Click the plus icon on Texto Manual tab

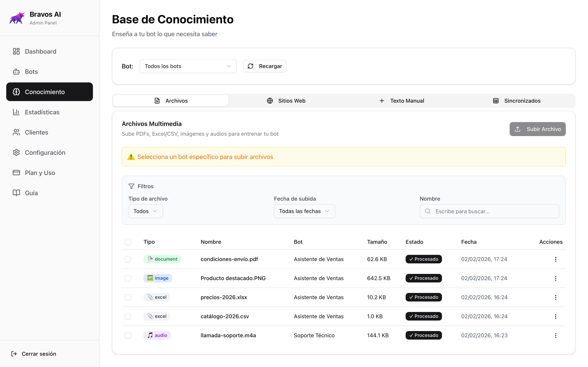tap(382, 101)
